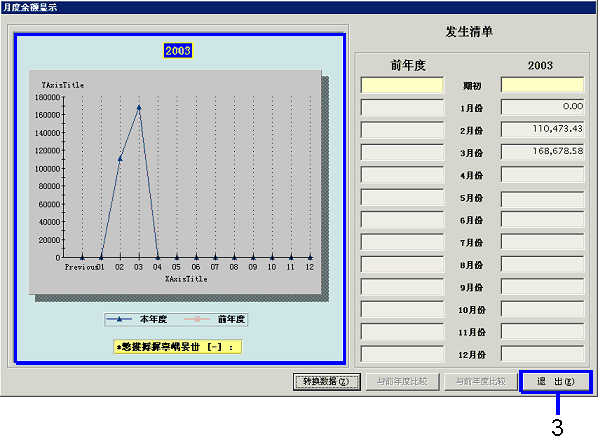Screen dimensions: 598x443
Task: Select the 前年度 期初 yellow input field
Action: (402, 85)
